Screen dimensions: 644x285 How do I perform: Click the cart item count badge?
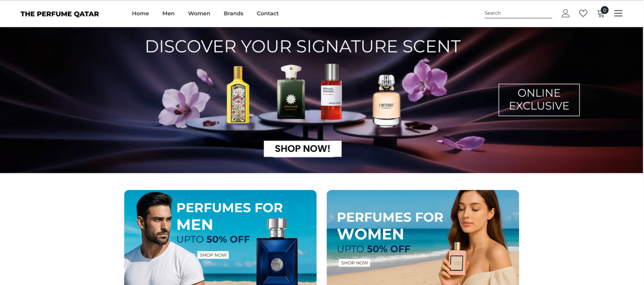[x=605, y=10]
